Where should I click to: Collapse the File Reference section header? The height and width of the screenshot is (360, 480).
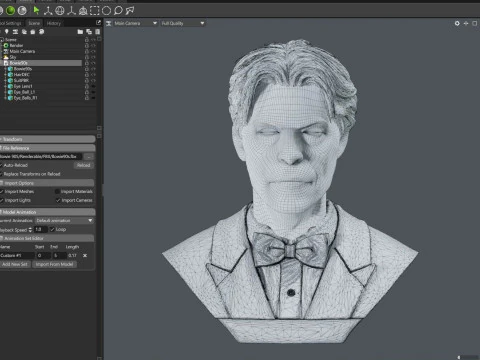coord(47,148)
